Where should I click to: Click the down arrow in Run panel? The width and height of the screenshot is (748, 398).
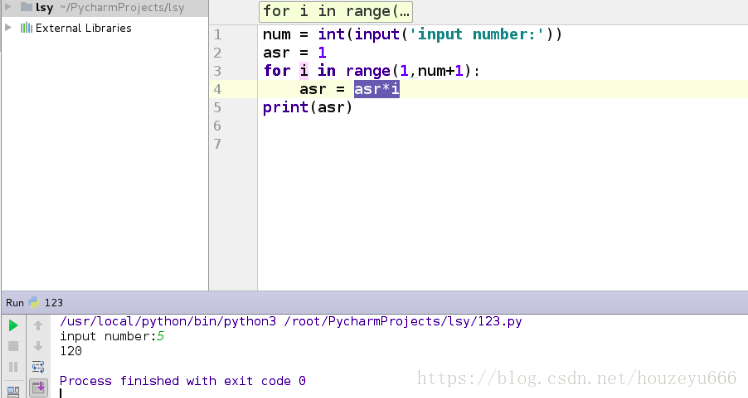[38, 346]
